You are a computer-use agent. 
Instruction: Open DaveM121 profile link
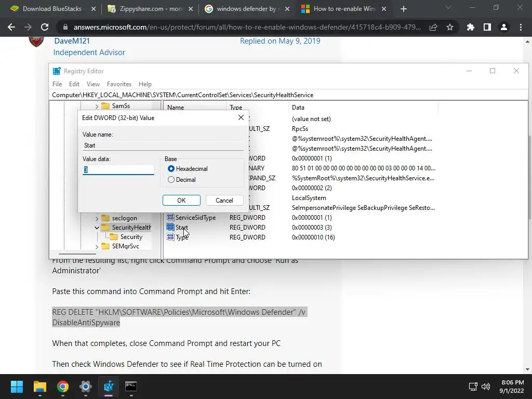click(x=72, y=41)
